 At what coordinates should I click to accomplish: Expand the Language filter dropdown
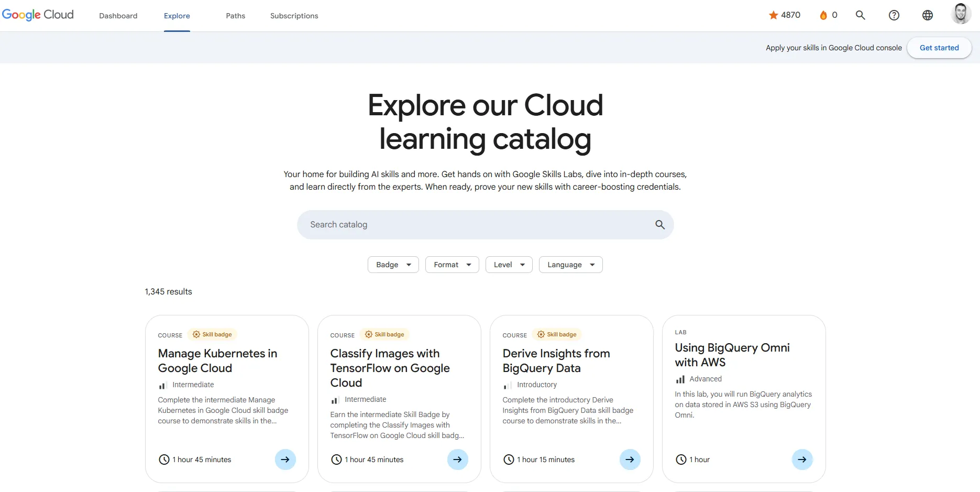click(571, 265)
